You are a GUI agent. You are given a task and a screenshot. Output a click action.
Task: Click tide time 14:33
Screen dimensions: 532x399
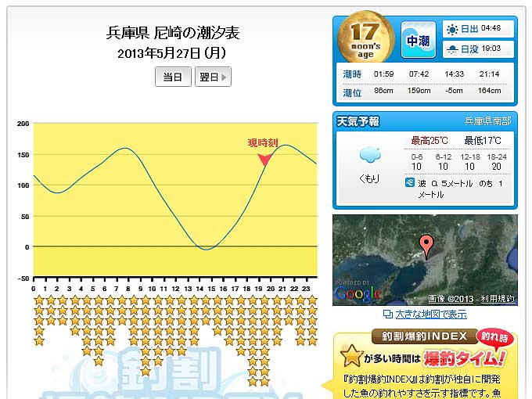point(455,74)
